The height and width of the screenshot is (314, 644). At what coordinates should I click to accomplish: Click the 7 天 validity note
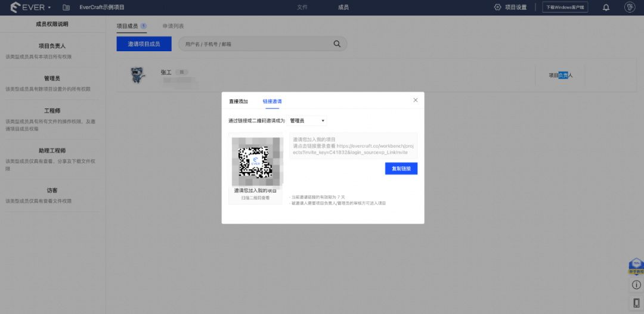point(317,197)
